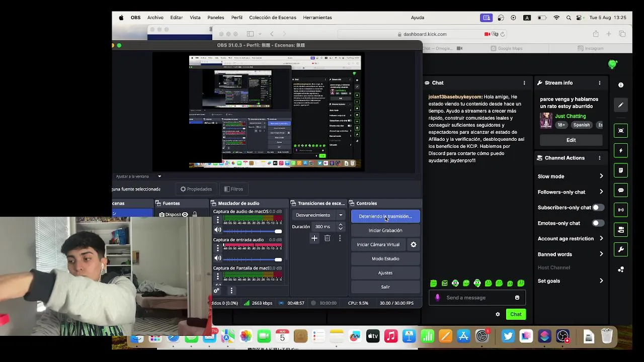Click Kick profile avatar icon
This screenshot has height=362, width=644.
coord(612,64)
